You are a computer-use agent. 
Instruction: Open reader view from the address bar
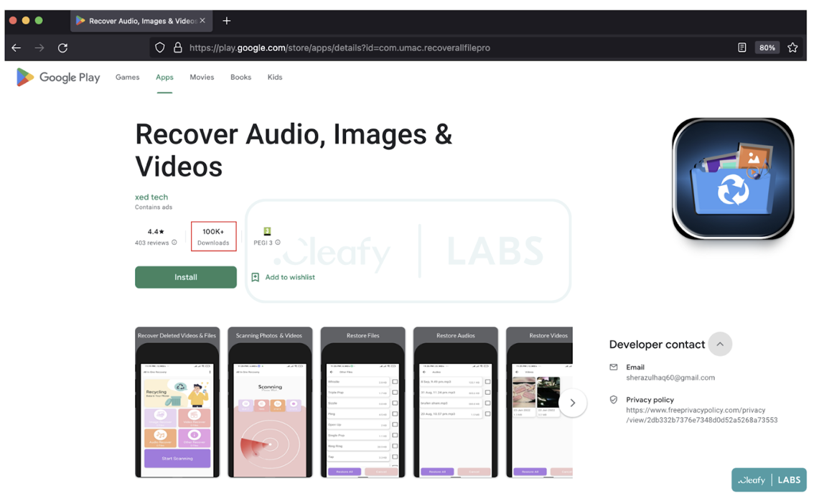click(x=742, y=47)
